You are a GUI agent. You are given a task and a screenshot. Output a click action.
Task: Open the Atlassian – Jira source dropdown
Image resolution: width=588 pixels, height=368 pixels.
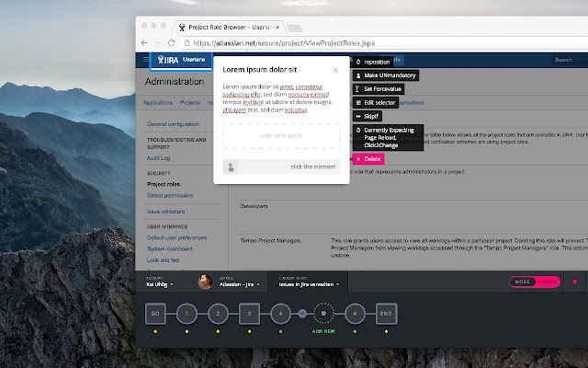(x=240, y=282)
